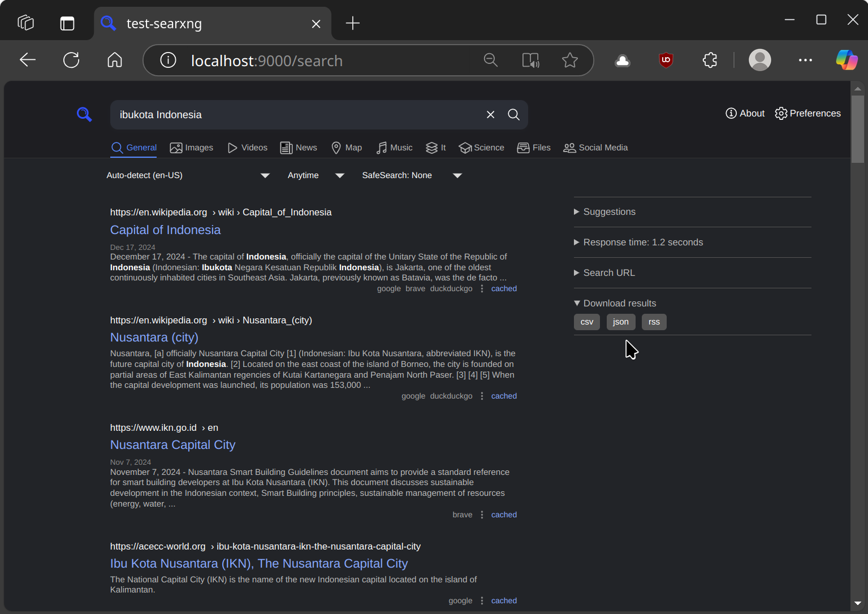The height and width of the screenshot is (614, 868).
Task: Open the Capital of Indonesia result
Action: click(165, 230)
